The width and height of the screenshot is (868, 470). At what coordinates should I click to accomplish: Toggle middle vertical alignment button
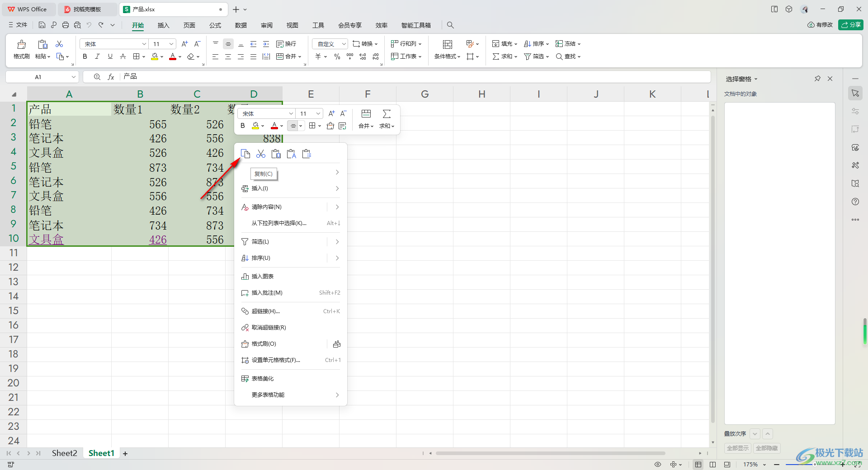(x=228, y=44)
